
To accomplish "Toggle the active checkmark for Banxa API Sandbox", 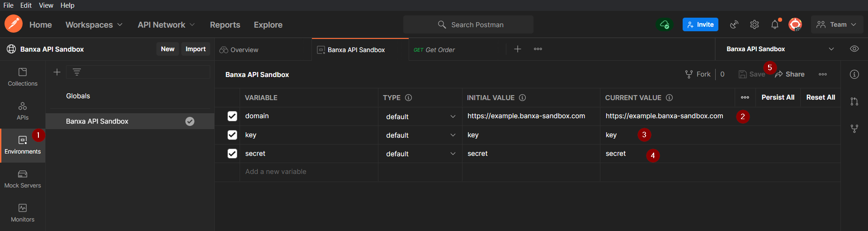I will tap(190, 121).
